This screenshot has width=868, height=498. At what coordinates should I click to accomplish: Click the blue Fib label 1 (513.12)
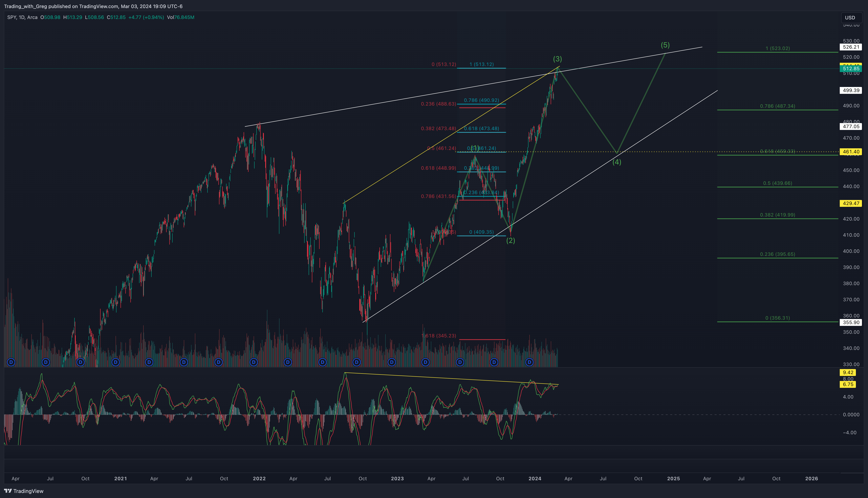[481, 65]
